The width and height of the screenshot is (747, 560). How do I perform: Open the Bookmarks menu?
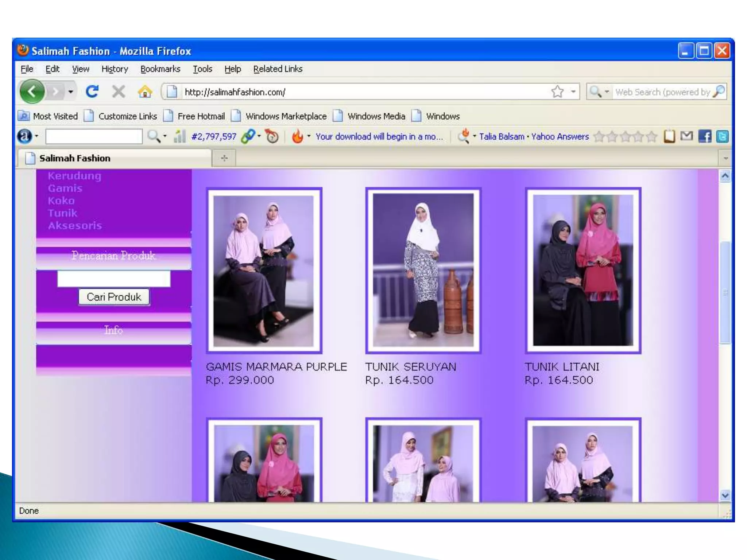[x=160, y=69]
